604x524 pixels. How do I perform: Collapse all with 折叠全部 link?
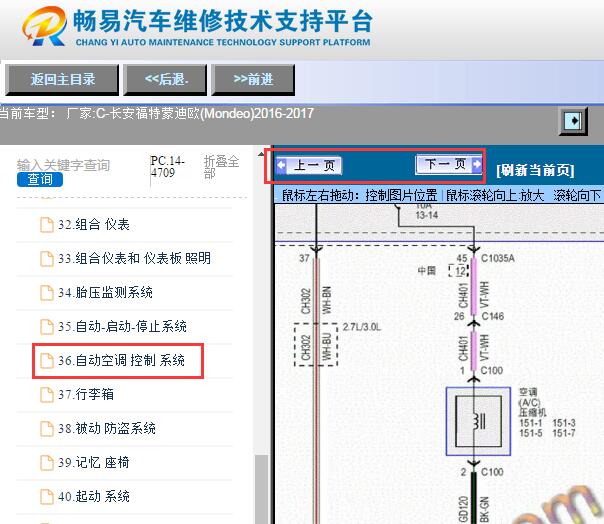pyautogui.click(x=221, y=167)
